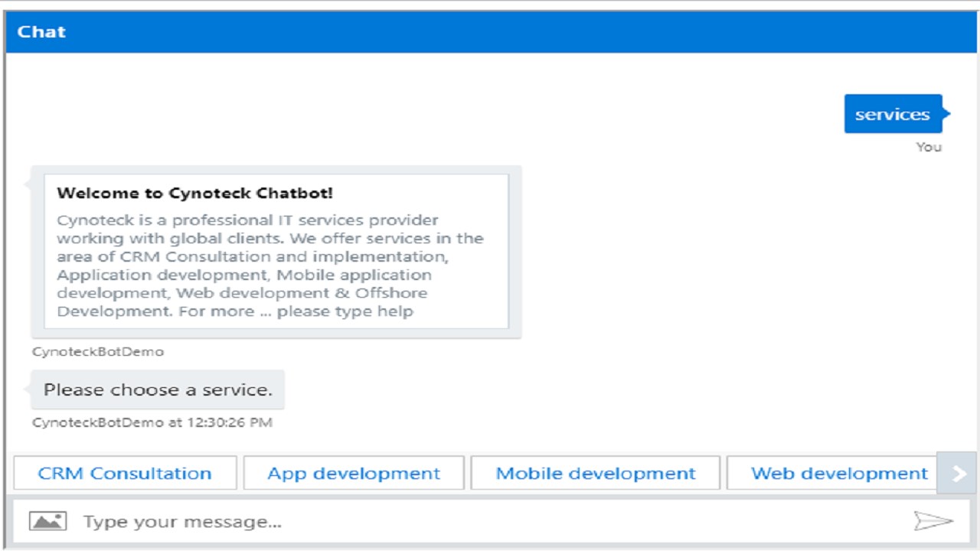Pick the Mobile development button
Viewport: 980px width, 551px height.
(x=596, y=473)
